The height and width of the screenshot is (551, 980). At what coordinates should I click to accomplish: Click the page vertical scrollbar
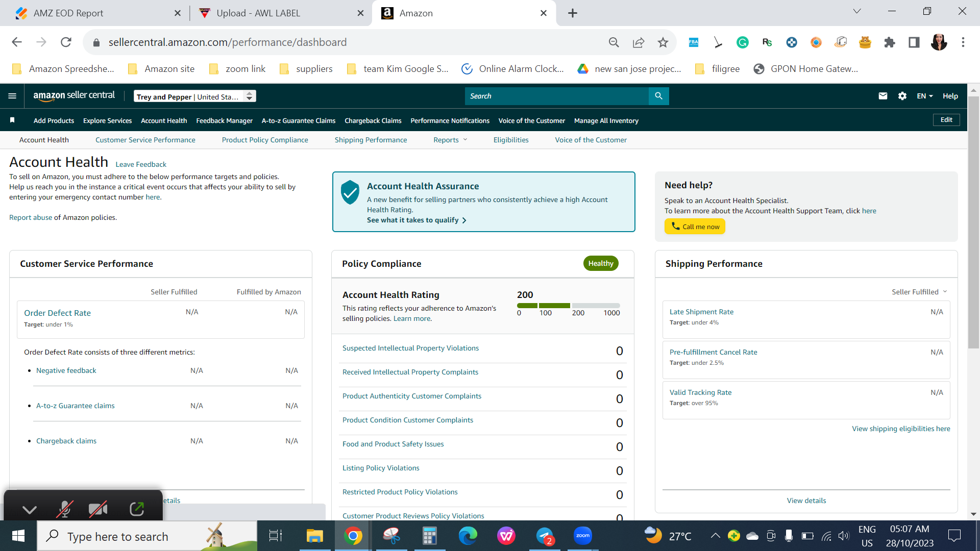pyautogui.click(x=973, y=222)
